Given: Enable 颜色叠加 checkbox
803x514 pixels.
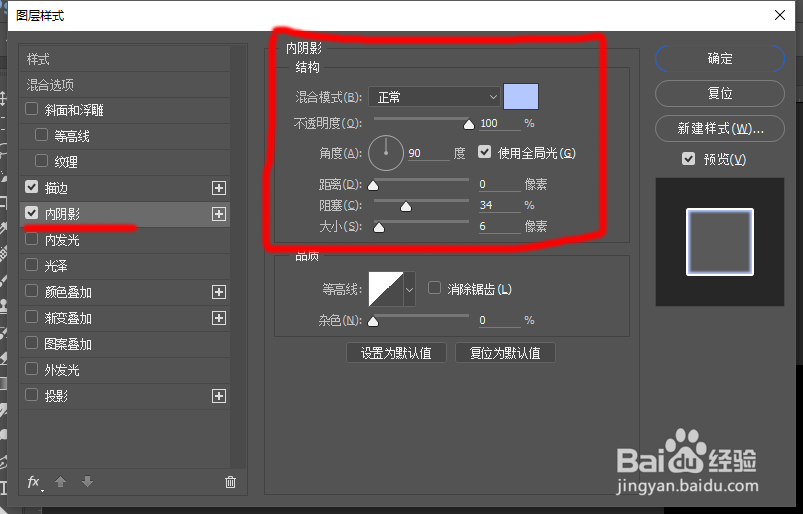Looking at the screenshot, I should point(32,291).
